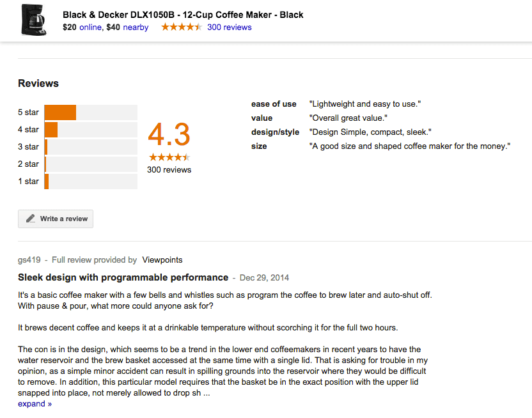
Task: Select the 1 star rating bar
Action: [90, 182]
